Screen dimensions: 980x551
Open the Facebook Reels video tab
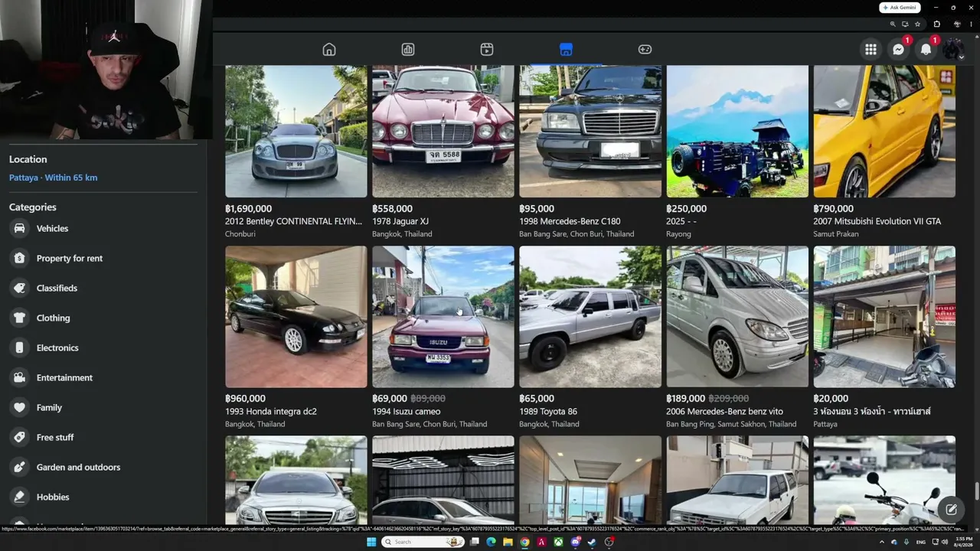(487, 50)
